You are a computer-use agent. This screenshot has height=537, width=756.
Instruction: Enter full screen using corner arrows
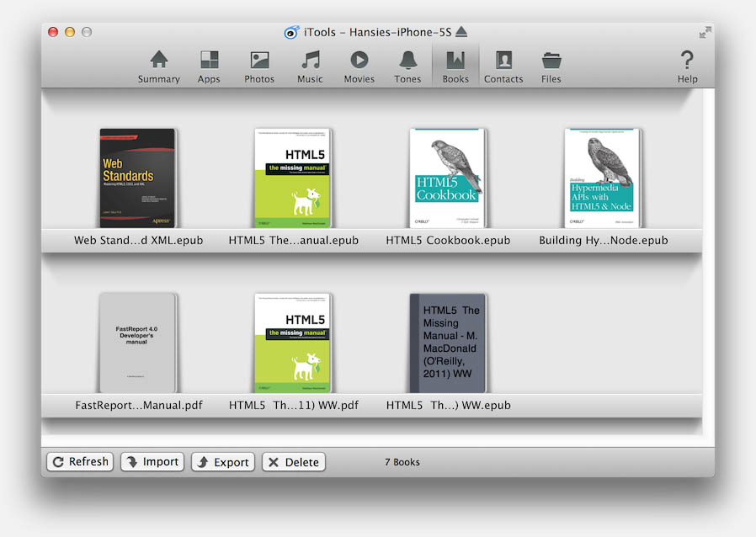[x=705, y=32]
